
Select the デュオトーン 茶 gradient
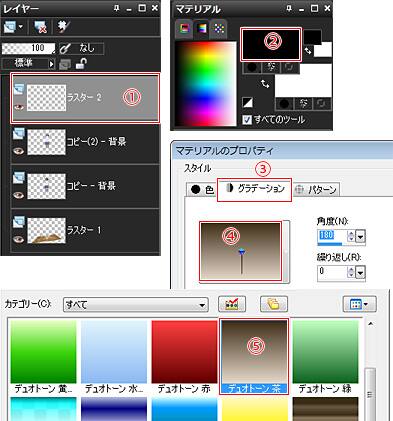coord(254,357)
